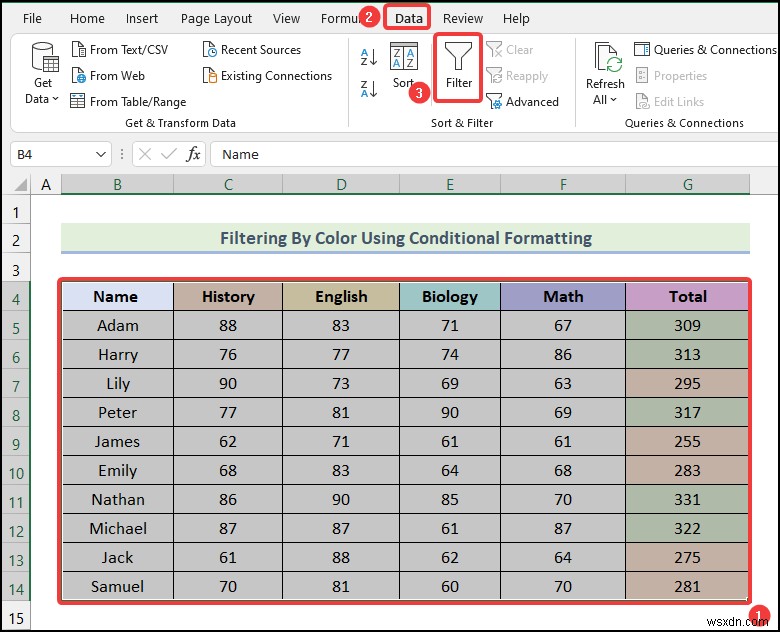Select cell containing Adam
Image resolution: width=780 pixels, height=632 pixels.
117,325
